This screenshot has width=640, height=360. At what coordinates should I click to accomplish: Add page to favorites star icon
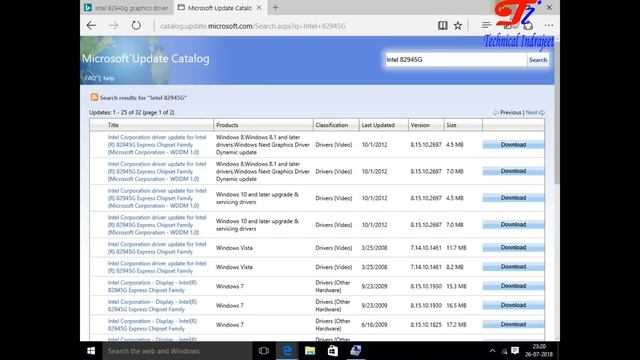(458, 26)
